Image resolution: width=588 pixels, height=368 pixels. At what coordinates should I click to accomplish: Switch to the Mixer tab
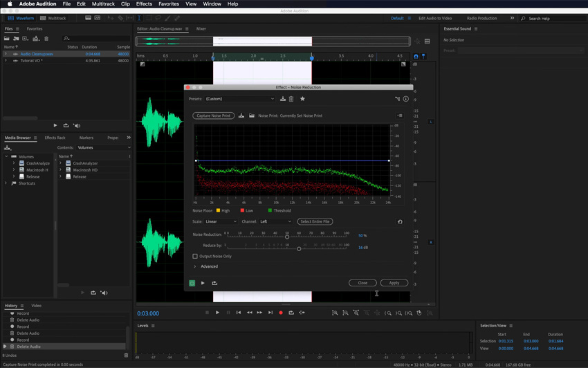(x=201, y=28)
